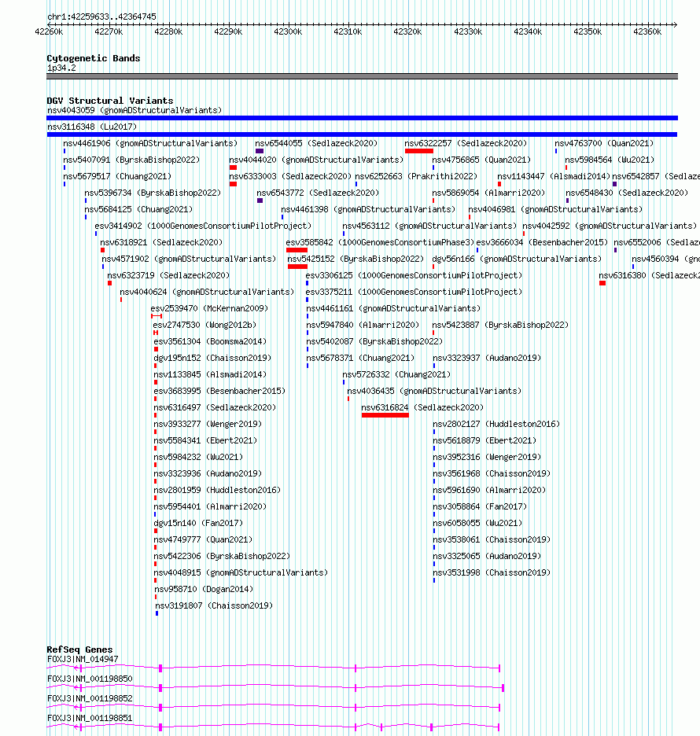The height and width of the screenshot is (736, 700).
Task: Click the red marker below nsv4044020
Action: click(234, 167)
